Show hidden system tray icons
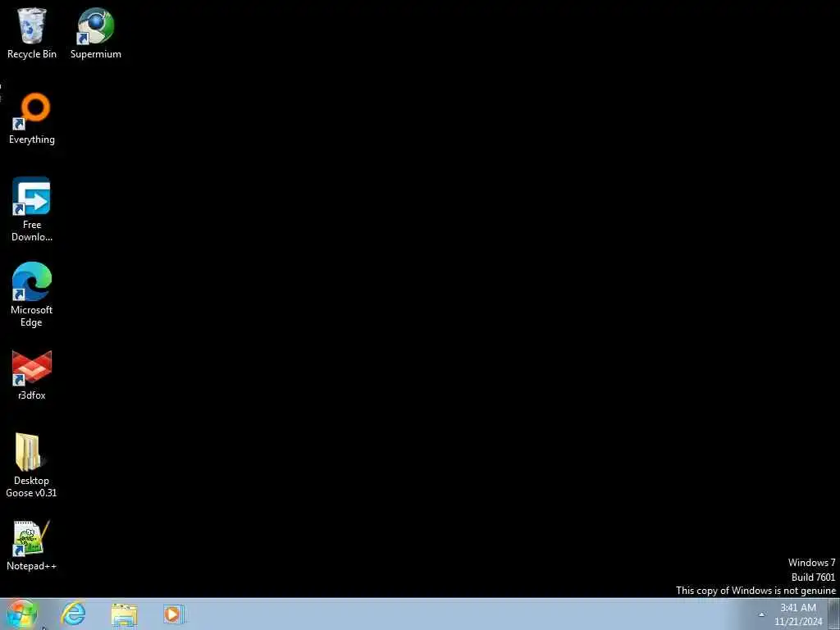Image resolution: width=840 pixels, height=630 pixels. 761,614
